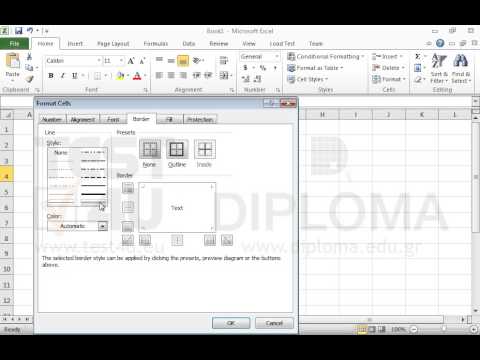Select the None border preset
480x360 pixels.
pyautogui.click(x=150, y=149)
